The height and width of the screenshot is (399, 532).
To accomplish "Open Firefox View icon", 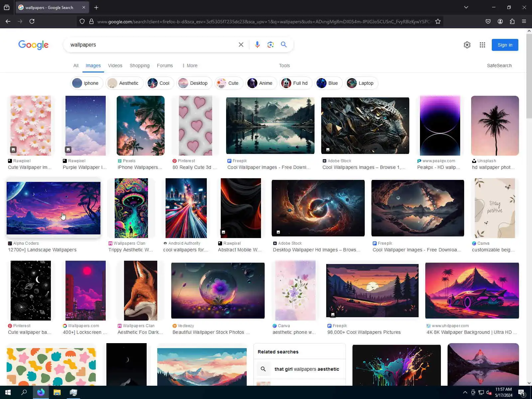I will click(x=7, y=7).
